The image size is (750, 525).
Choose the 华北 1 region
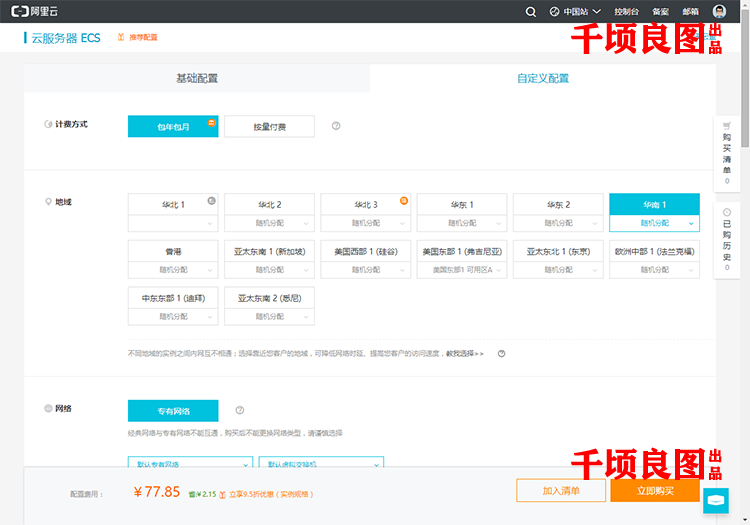[173, 204]
